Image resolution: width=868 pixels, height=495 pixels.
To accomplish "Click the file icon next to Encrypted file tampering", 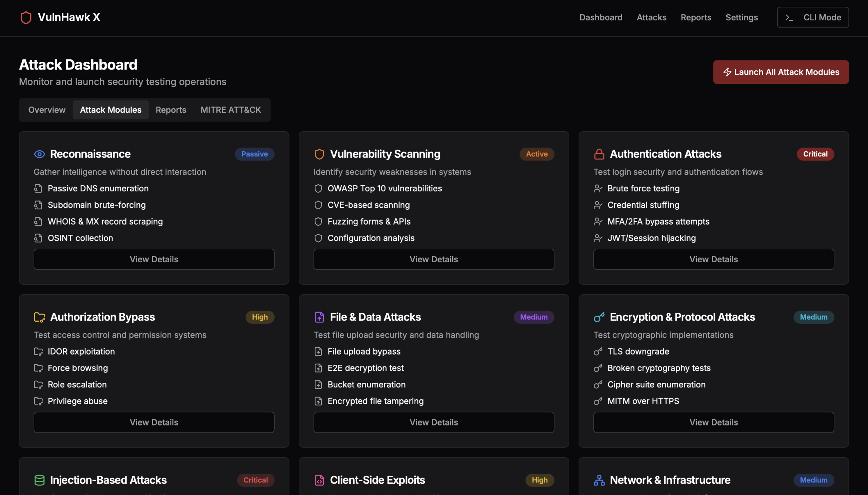I will [318, 401].
